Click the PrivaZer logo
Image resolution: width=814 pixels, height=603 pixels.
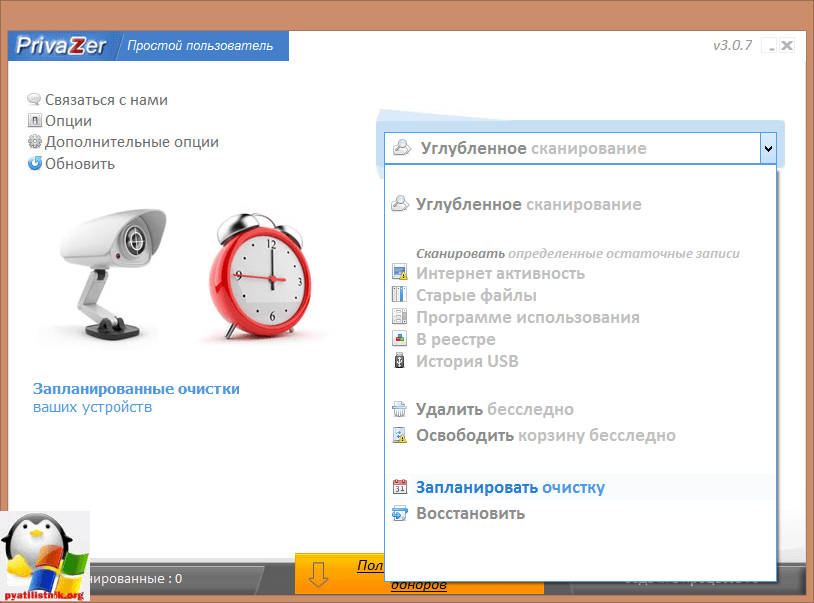click(x=61, y=46)
